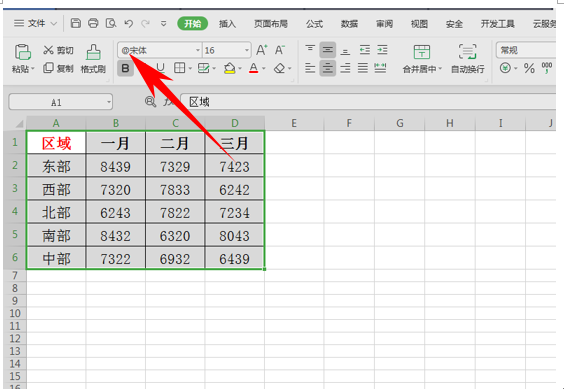
Task: Open print preview from quick access bar
Action: point(111,23)
